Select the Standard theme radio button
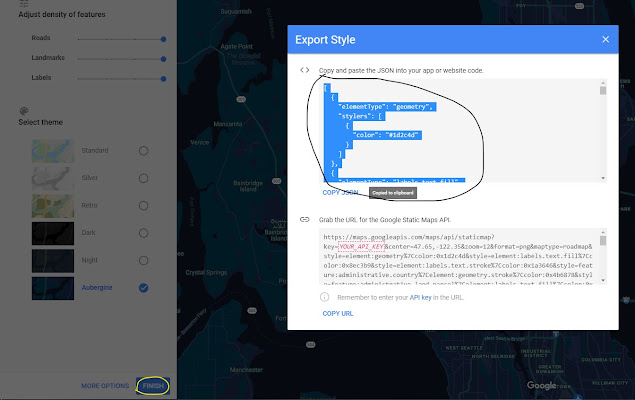Viewport: 635px width, 400px height. click(x=143, y=151)
